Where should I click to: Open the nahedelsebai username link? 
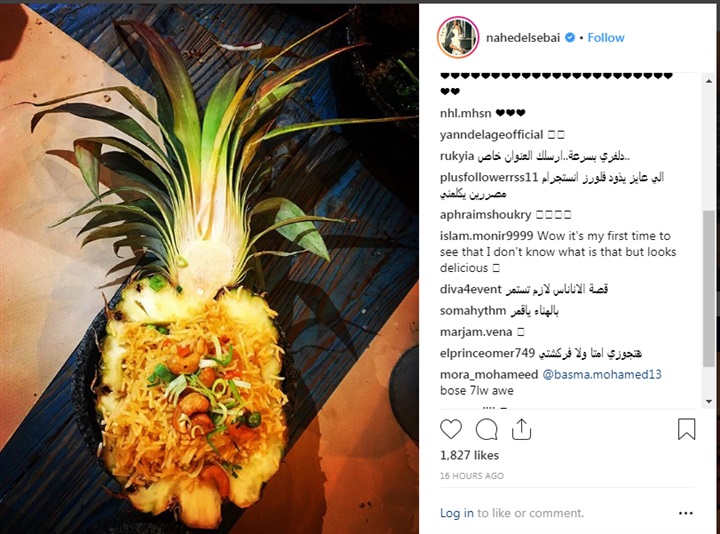523,38
